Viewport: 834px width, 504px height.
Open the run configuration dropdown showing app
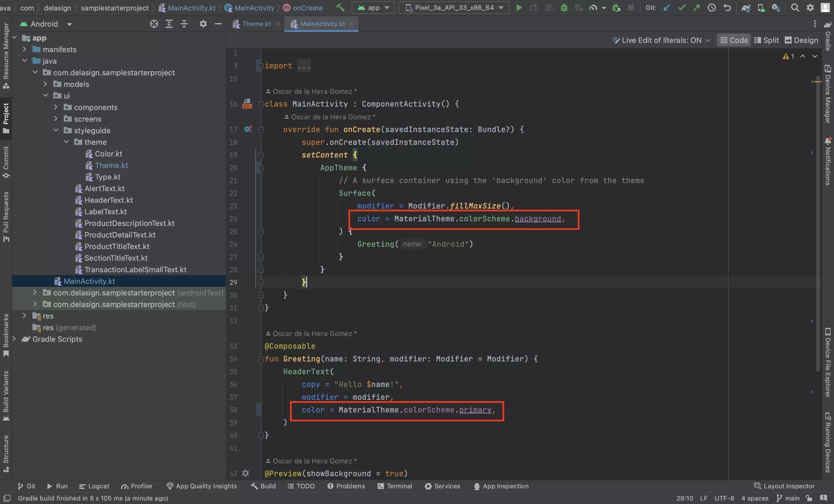click(373, 8)
